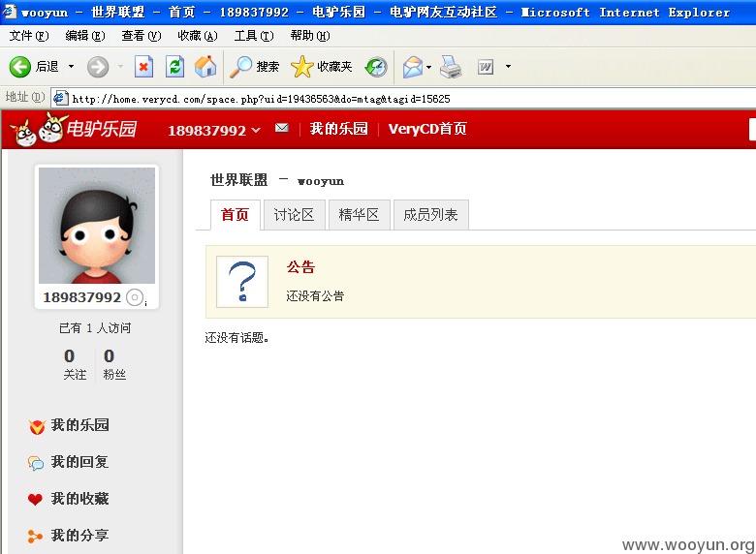Click the heart icon beside 我的收藏

point(35,499)
